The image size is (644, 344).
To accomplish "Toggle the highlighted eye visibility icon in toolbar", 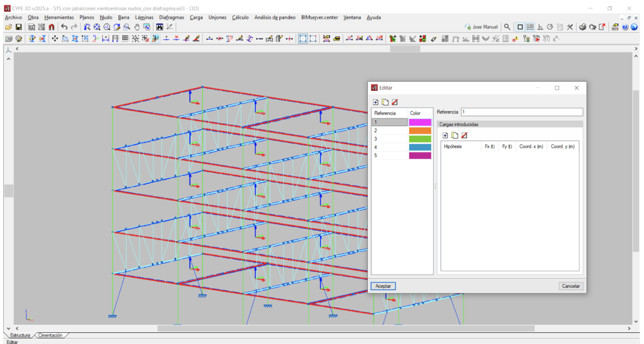I will tap(156, 39).
